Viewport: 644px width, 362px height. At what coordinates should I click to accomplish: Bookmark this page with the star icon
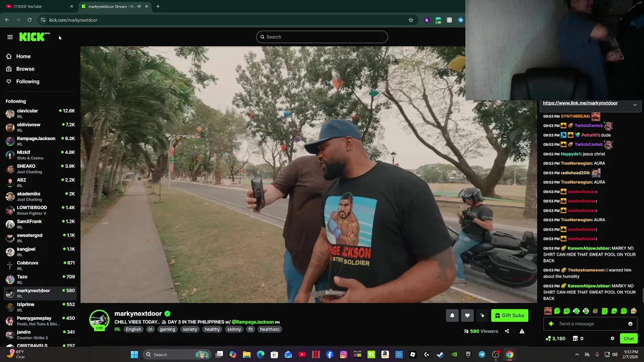tap(411, 20)
